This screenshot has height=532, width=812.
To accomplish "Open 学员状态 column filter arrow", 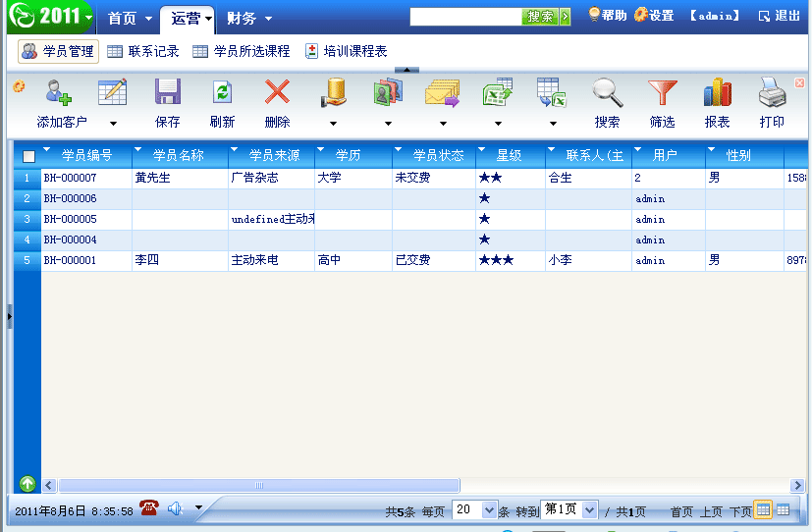I will coord(398,149).
